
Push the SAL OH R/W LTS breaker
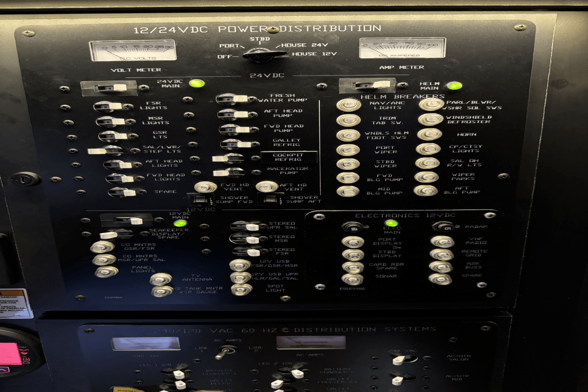427,163
